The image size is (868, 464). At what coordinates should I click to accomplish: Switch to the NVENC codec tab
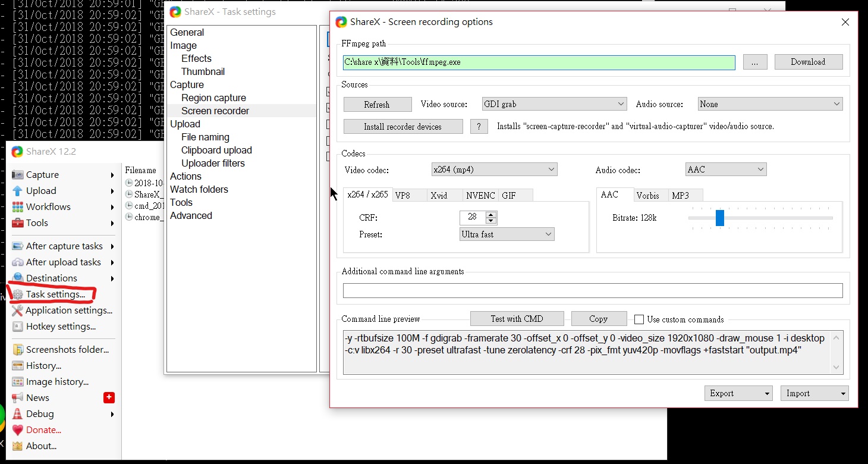481,195
